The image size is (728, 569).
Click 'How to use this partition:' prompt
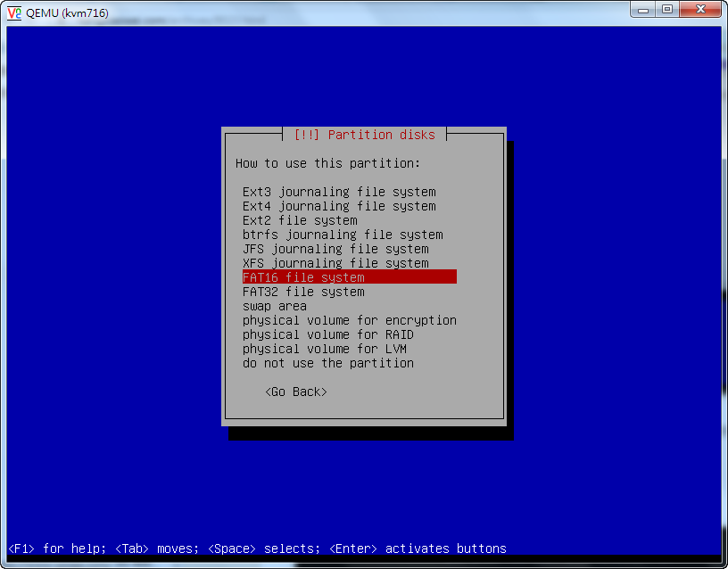[x=327, y=163]
